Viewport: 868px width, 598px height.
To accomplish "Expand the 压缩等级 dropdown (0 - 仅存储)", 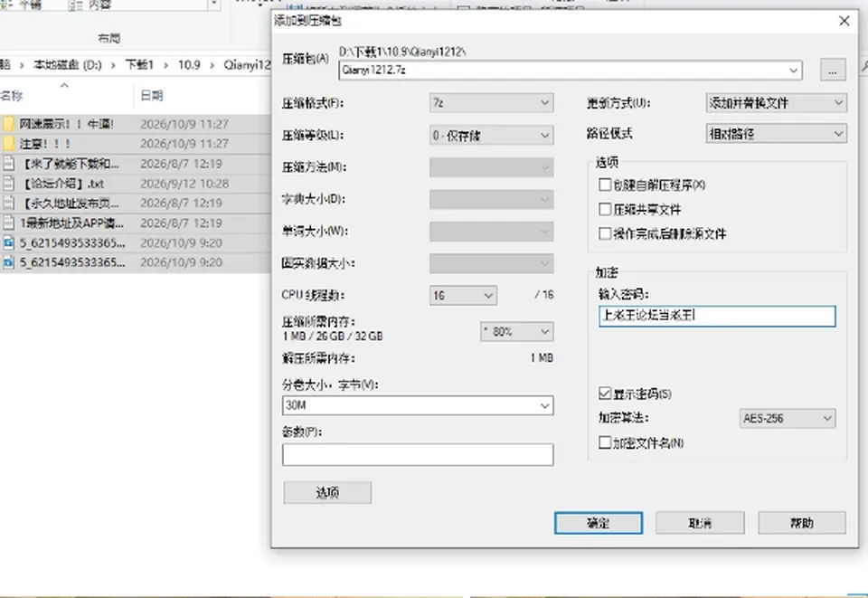I will pos(492,135).
